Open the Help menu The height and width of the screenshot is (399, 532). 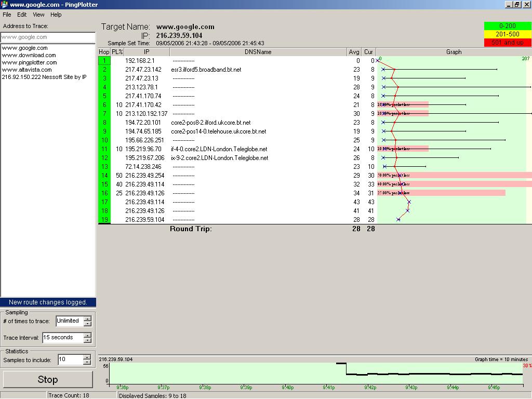pos(56,15)
